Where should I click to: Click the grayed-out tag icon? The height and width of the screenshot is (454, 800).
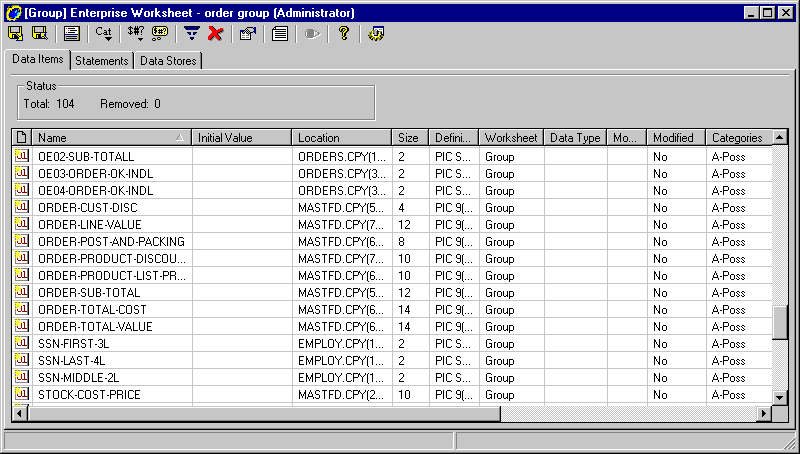point(312,34)
